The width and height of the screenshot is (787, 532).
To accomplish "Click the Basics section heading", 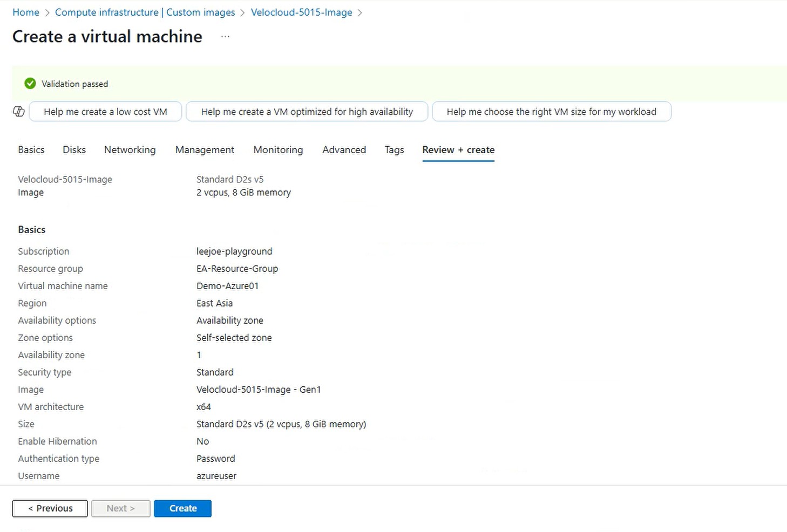I will click(x=32, y=230).
